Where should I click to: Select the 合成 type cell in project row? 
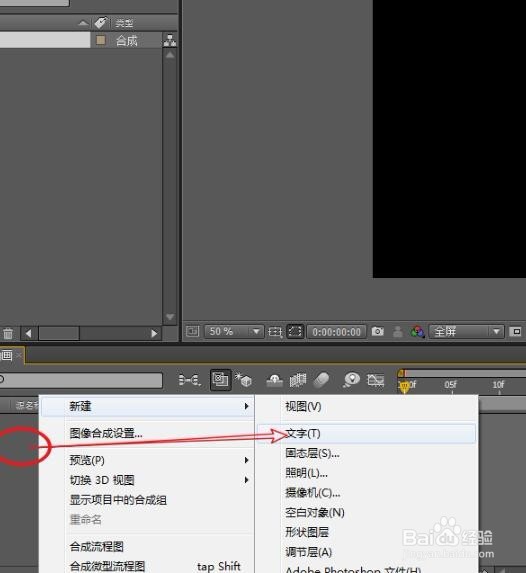(x=126, y=40)
